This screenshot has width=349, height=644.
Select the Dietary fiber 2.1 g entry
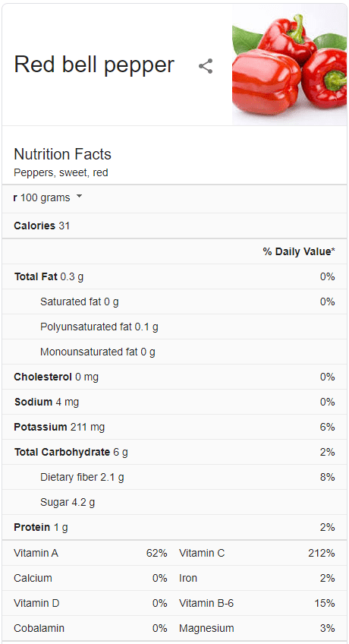[x=82, y=477]
